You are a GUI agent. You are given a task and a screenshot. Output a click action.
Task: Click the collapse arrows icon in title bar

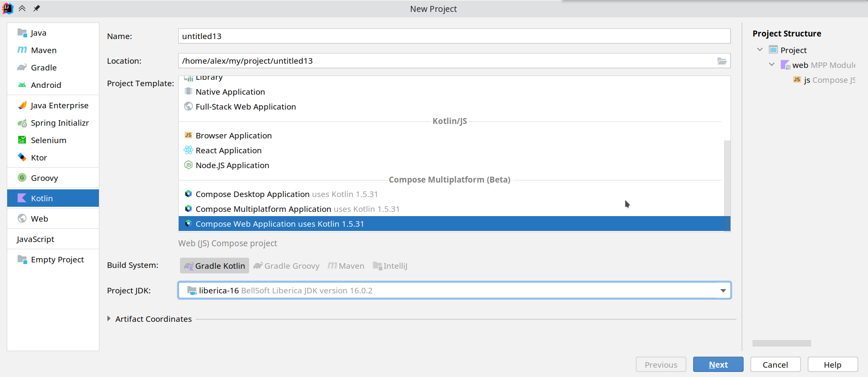[22, 8]
